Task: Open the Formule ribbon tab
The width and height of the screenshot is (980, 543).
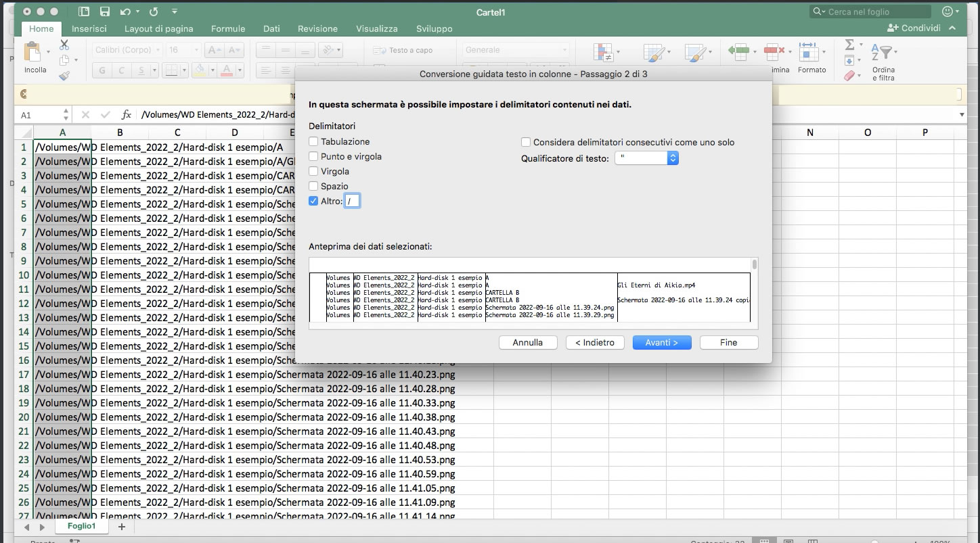Action: (x=228, y=28)
